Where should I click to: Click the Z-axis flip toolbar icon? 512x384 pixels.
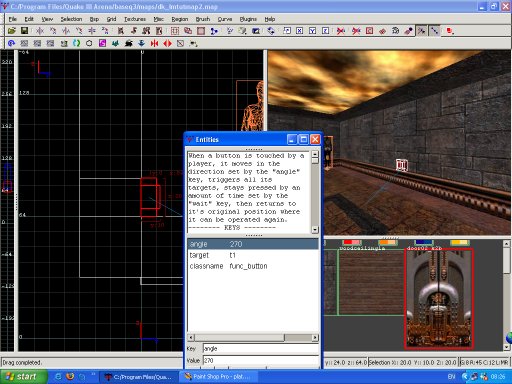point(92,31)
